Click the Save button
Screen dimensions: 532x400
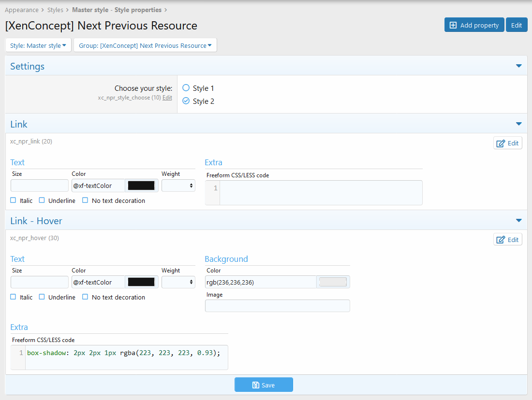264,385
